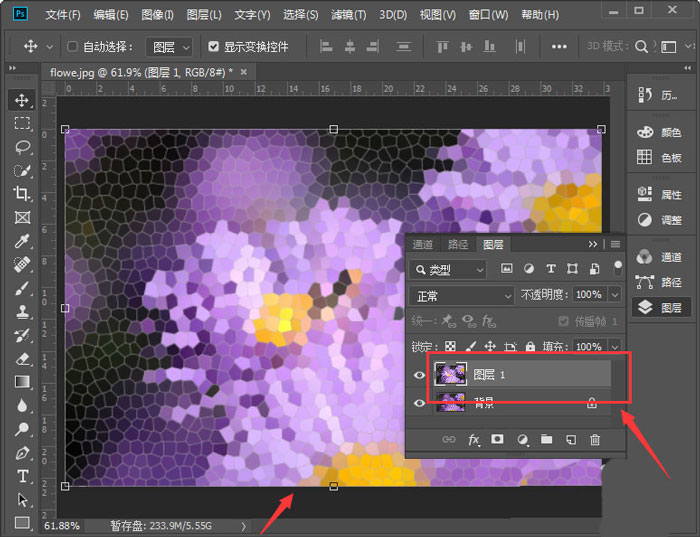Viewport: 700px width, 537px height.
Task: Open the 窗口(W) menu
Action: coord(488,15)
